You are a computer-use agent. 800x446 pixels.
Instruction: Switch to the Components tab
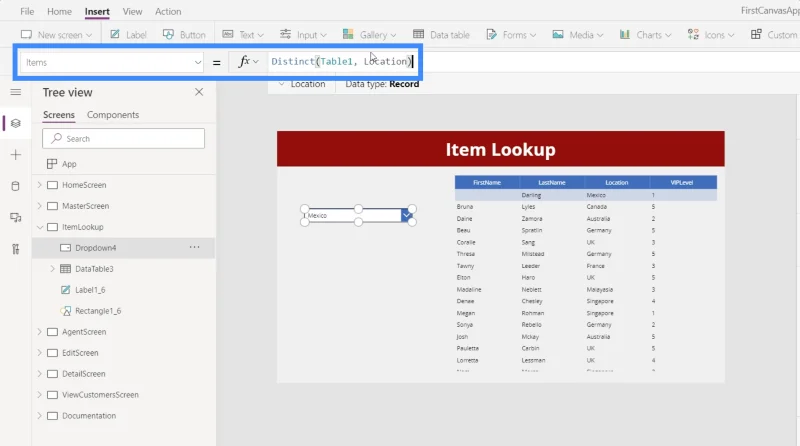tap(113, 115)
